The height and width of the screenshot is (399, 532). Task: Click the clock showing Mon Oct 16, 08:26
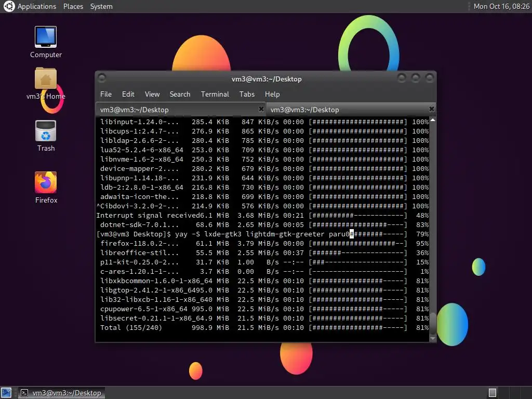pos(501,6)
